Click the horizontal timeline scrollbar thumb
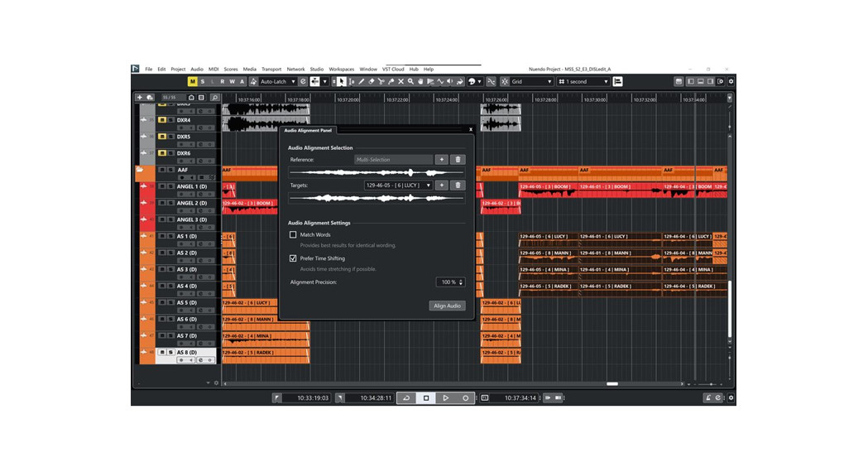The width and height of the screenshot is (868, 472). click(612, 384)
